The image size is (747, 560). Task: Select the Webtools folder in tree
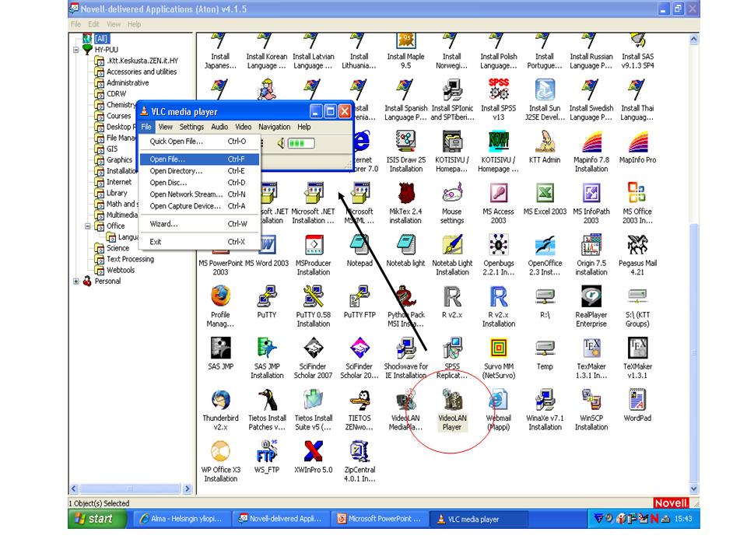pyautogui.click(x=121, y=271)
